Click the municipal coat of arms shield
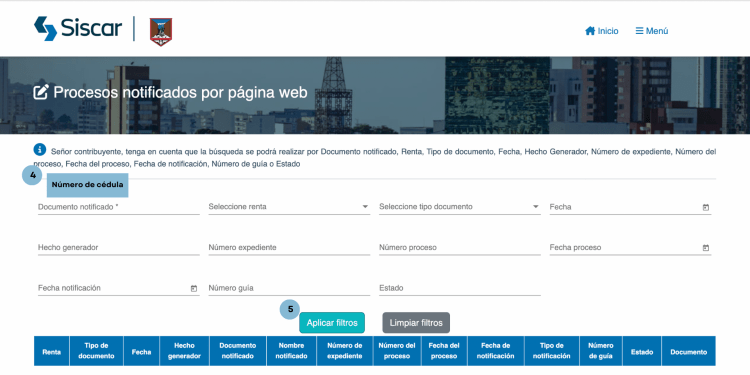Screen dimensions: 750x375 (x=161, y=32)
